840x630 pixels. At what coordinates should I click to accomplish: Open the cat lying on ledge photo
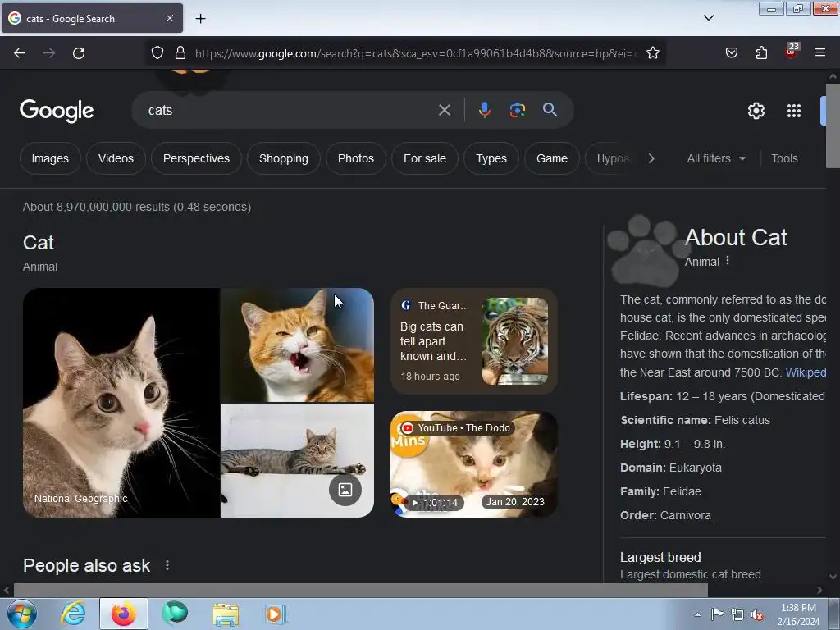pyautogui.click(x=297, y=461)
